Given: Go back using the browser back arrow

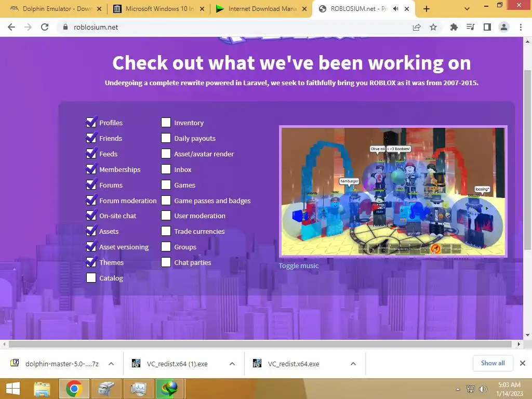Looking at the screenshot, I should click(11, 27).
